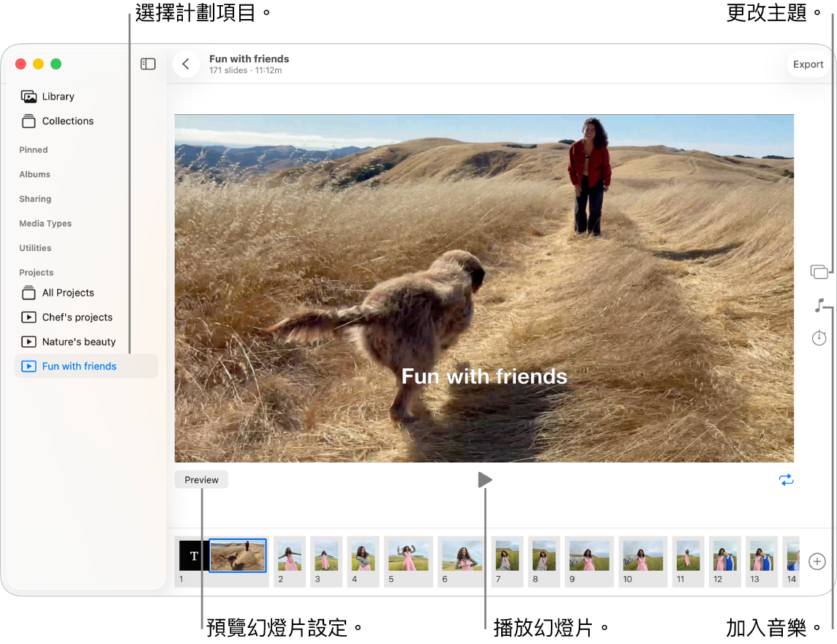837x644 pixels.
Task: Open the Chef's projects slideshow
Action: pos(77,318)
